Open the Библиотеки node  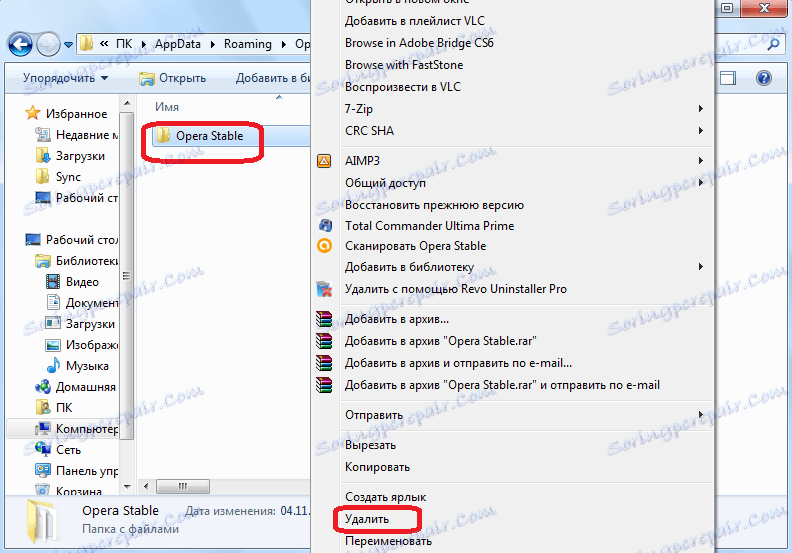tap(77, 261)
